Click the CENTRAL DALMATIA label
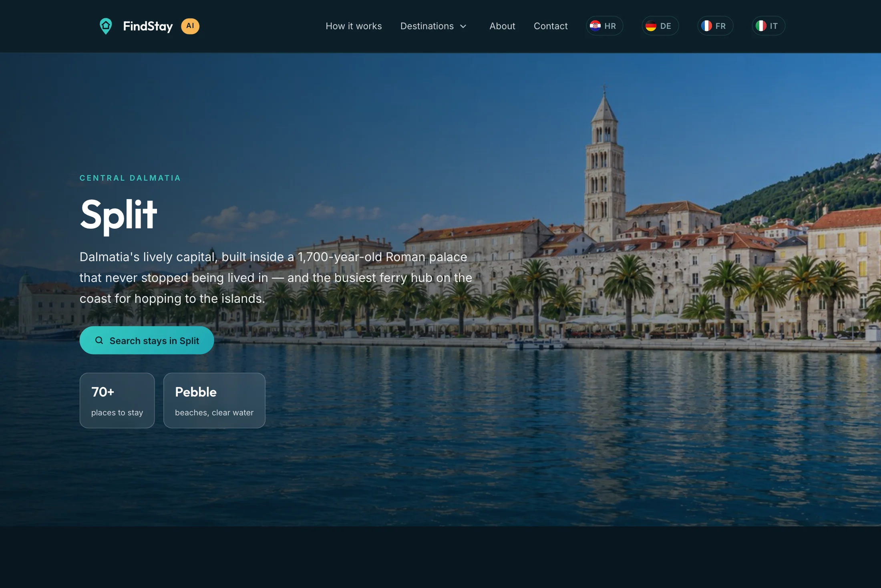Image resolution: width=881 pixels, height=588 pixels. coord(130,178)
